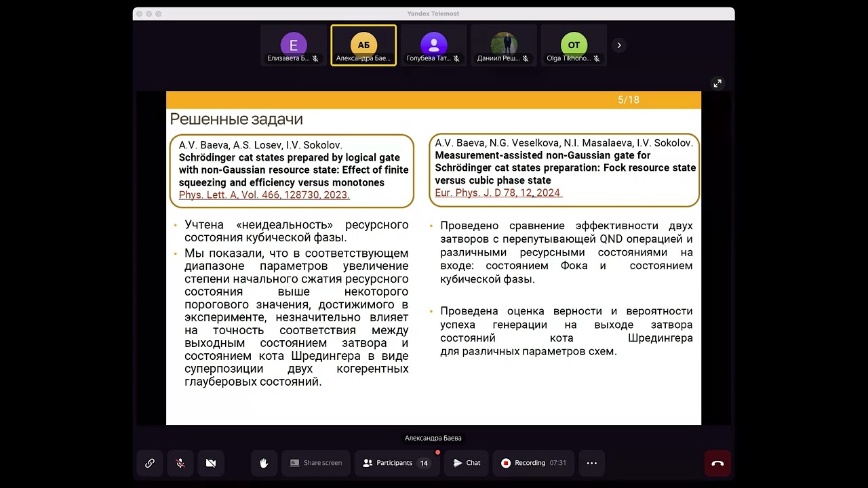Click the Share screen button
The image size is (868, 488).
[316, 463]
